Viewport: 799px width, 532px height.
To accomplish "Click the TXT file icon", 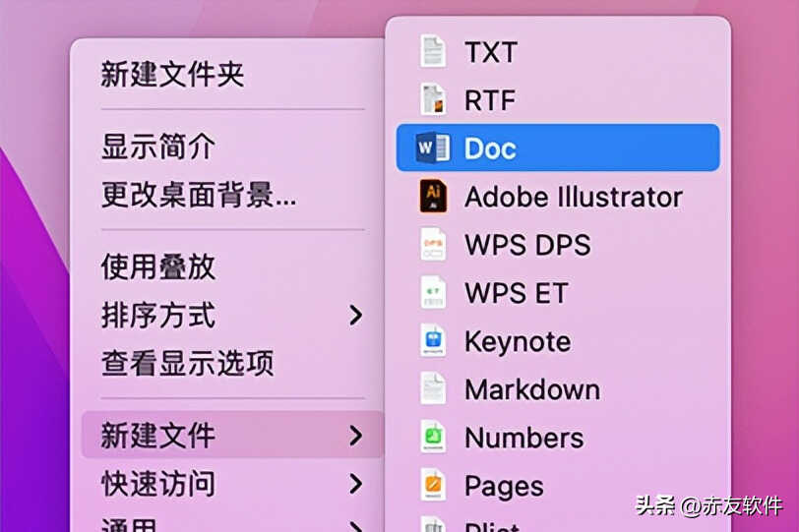I will [432, 51].
